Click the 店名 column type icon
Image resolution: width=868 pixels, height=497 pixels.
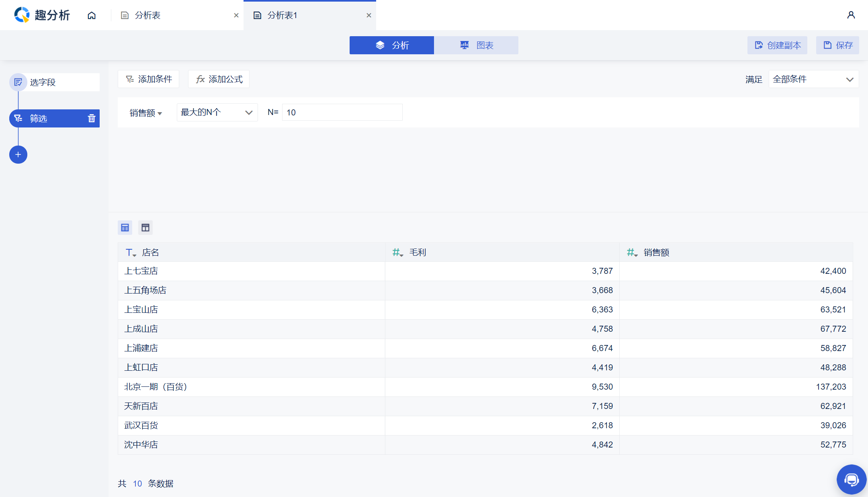(x=131, y=253)
